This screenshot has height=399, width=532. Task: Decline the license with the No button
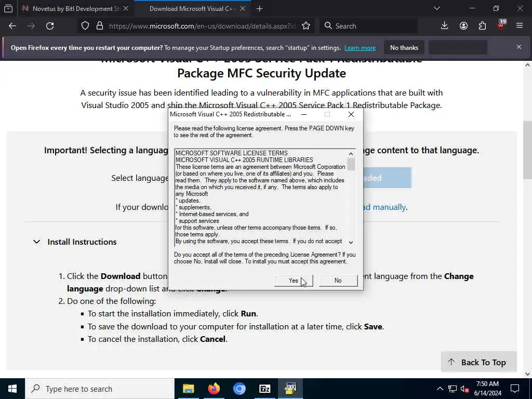(338, 281)
